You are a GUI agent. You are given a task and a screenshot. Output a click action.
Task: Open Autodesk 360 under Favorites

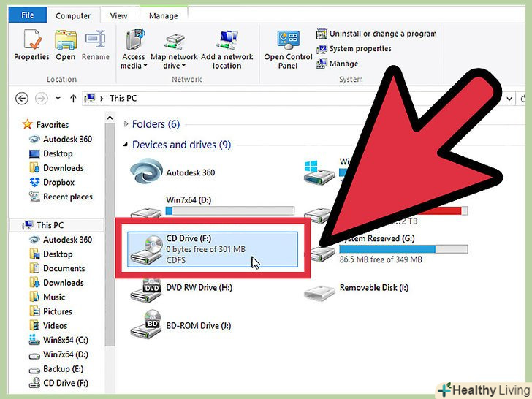point(61,139)
